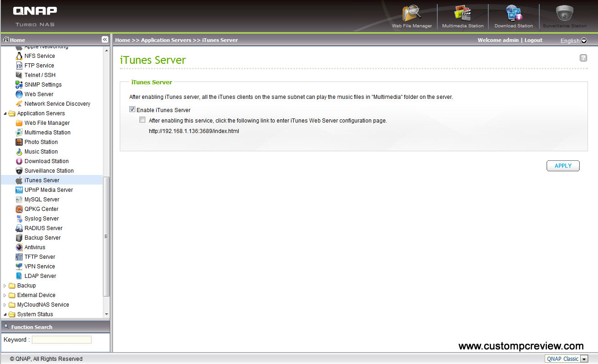Image resolution: width=598 pixels, height=364 pixels.
Task: Click the FTP Service icon
Action: click(x=19, y=66)
